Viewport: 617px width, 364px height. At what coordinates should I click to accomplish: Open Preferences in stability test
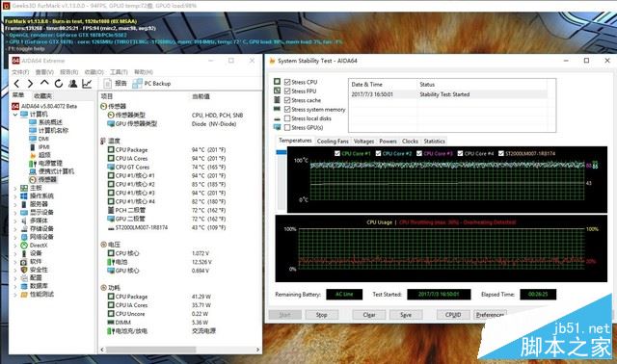[x=491, y=315]
